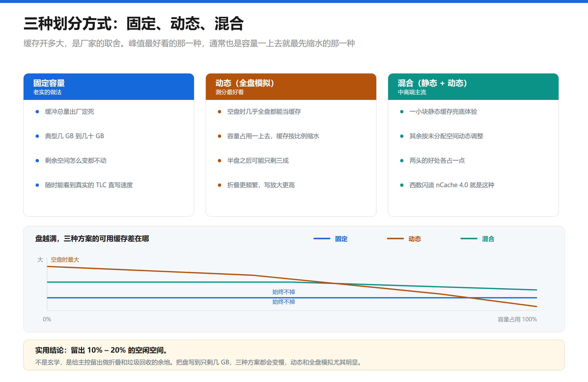
Task: Click the orange 动态 legend line swatch
Action: pos(395,239)
